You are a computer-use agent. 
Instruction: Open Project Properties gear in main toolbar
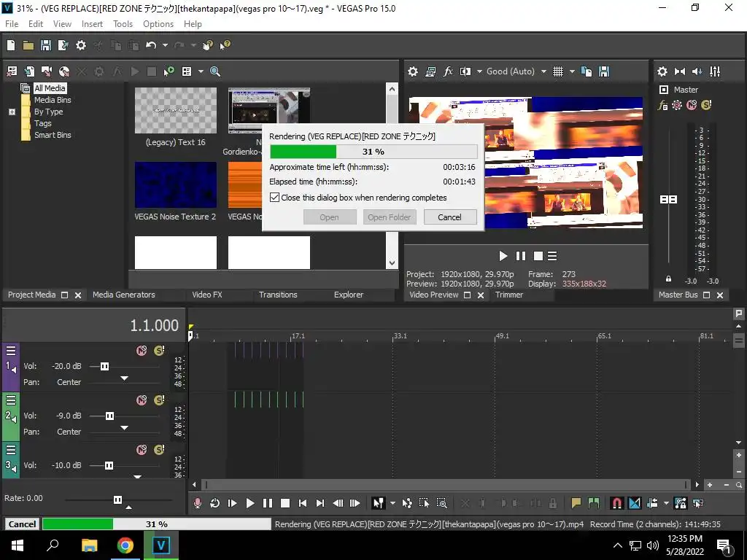pyautogui.click(x=81, y=45)
